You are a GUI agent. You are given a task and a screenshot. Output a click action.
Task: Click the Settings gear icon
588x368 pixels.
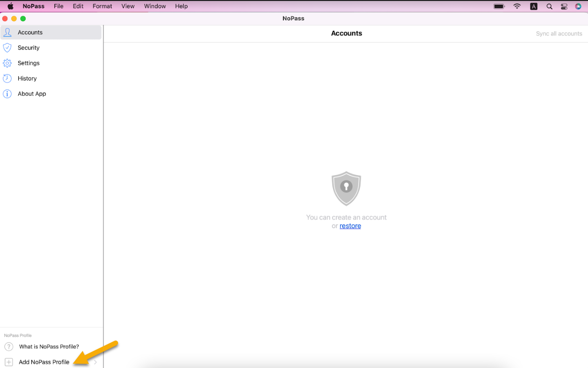click(7, 63)
